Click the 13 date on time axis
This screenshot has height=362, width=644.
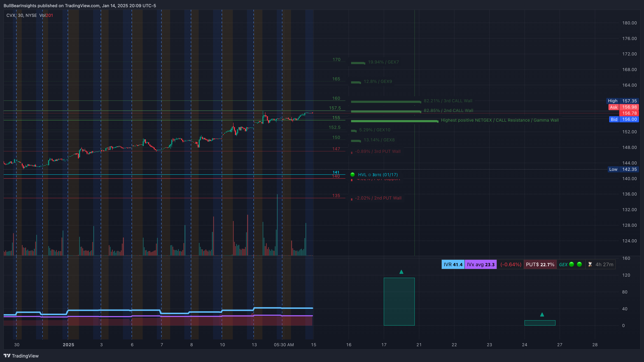click(x=254, y=345)
